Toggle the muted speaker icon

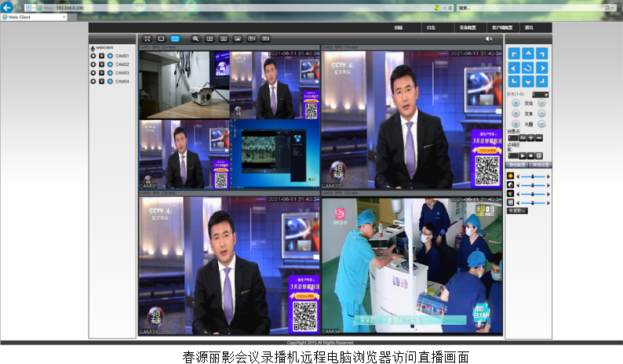[x=489, y=38]
